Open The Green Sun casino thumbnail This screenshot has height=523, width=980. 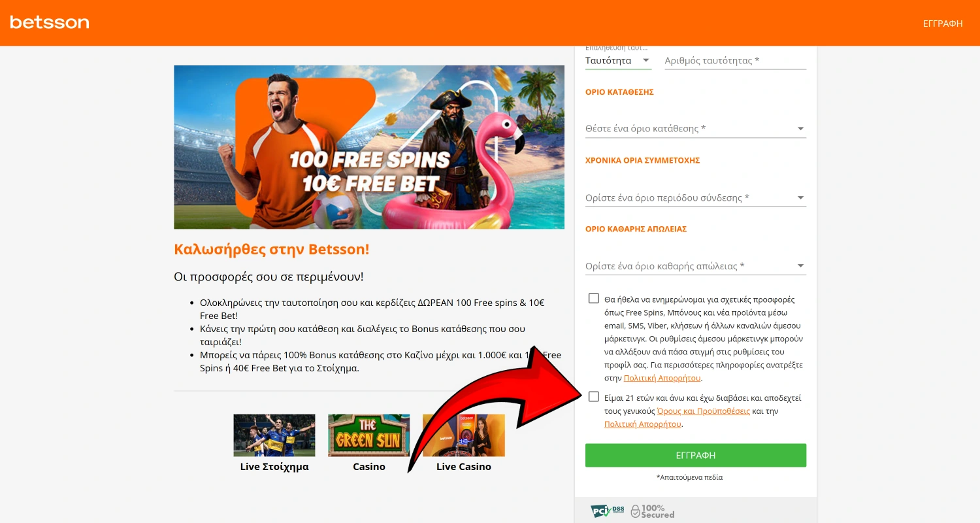(x=368, y=435)
